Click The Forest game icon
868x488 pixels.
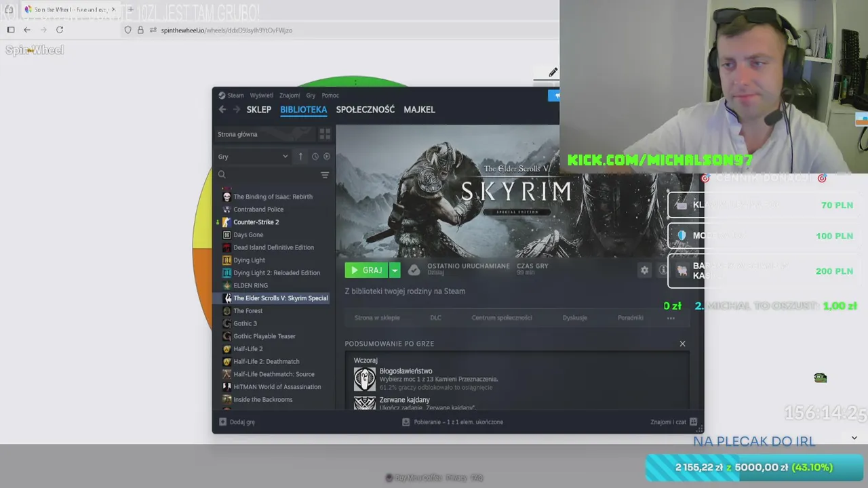click(226, 311)
